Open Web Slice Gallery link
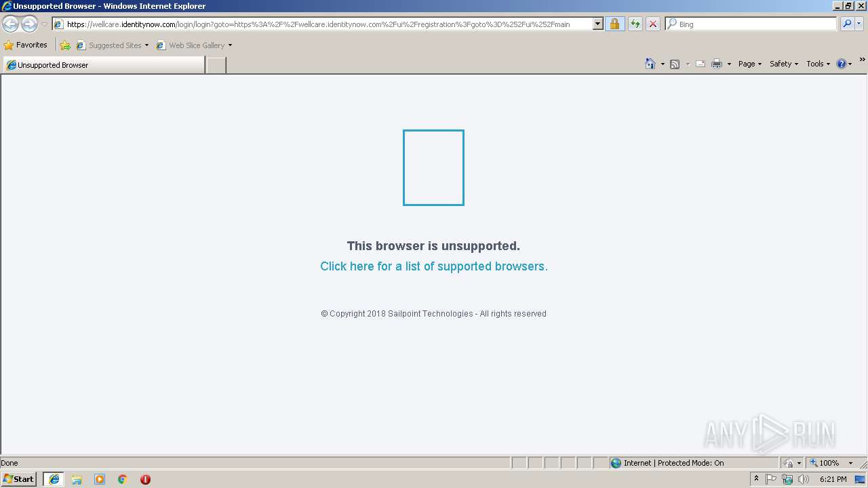The image size is (868, 488). 194,45
